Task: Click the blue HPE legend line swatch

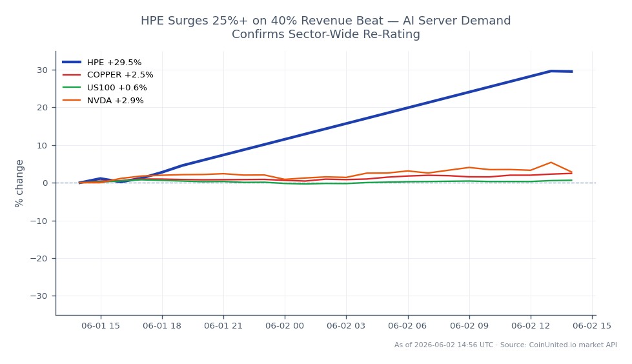Action: tap(72, 62)
